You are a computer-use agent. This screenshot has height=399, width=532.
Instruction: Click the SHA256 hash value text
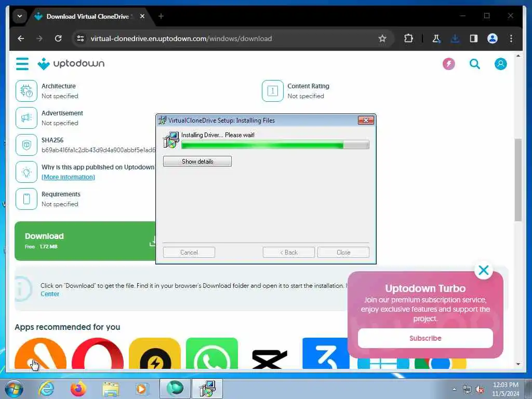coord(98,150)
